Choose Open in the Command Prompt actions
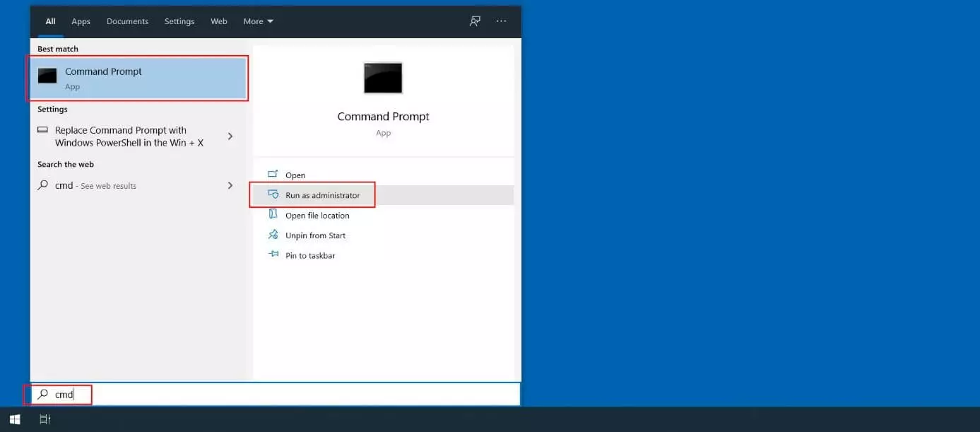The image size is (980, 432). (295, 175)
